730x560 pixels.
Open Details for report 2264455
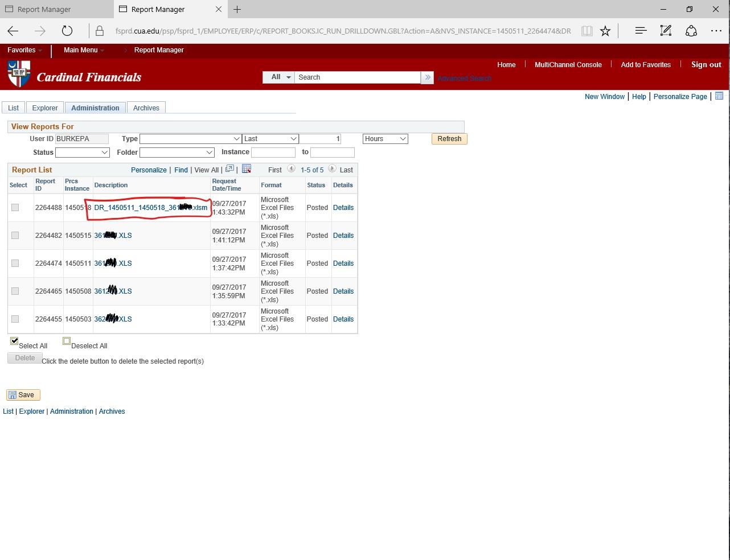pyautogui.click(x=343, y=319)
